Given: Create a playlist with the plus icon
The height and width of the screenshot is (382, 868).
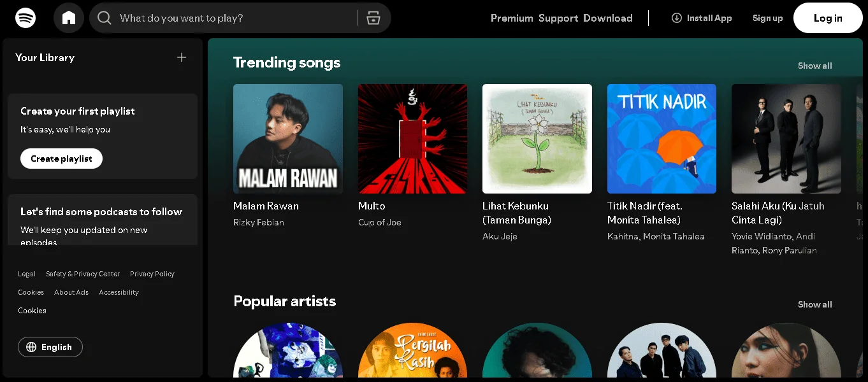Looking at the screenshot, I should click(182, 57).
